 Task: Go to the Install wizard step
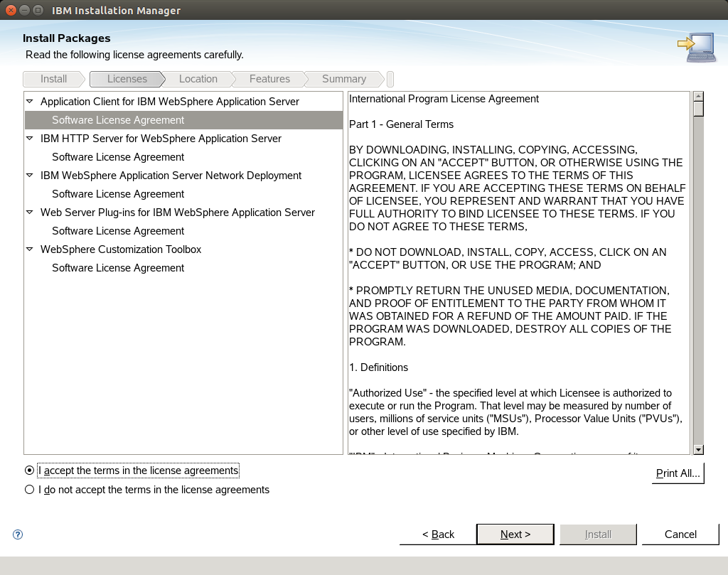[53, 79]
